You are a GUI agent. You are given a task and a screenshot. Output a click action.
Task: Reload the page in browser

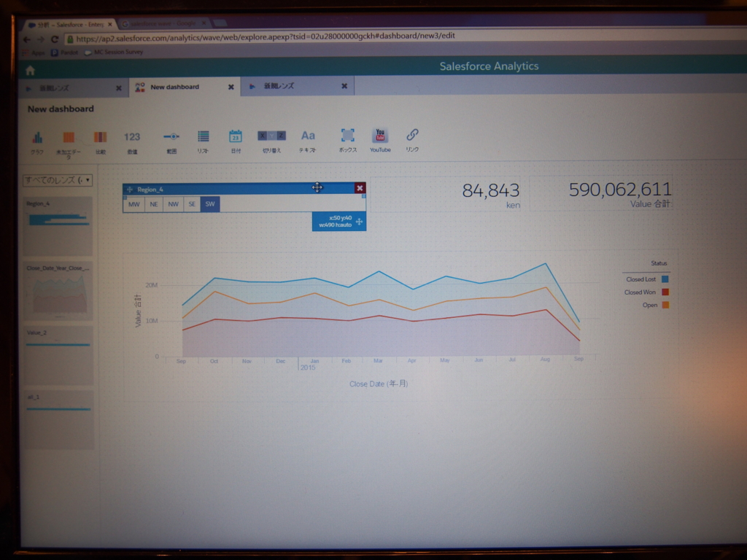tap(55, 39)
